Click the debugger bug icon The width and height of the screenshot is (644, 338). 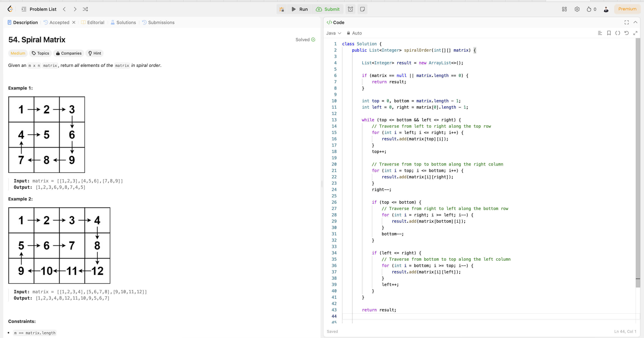coord(282,9)
